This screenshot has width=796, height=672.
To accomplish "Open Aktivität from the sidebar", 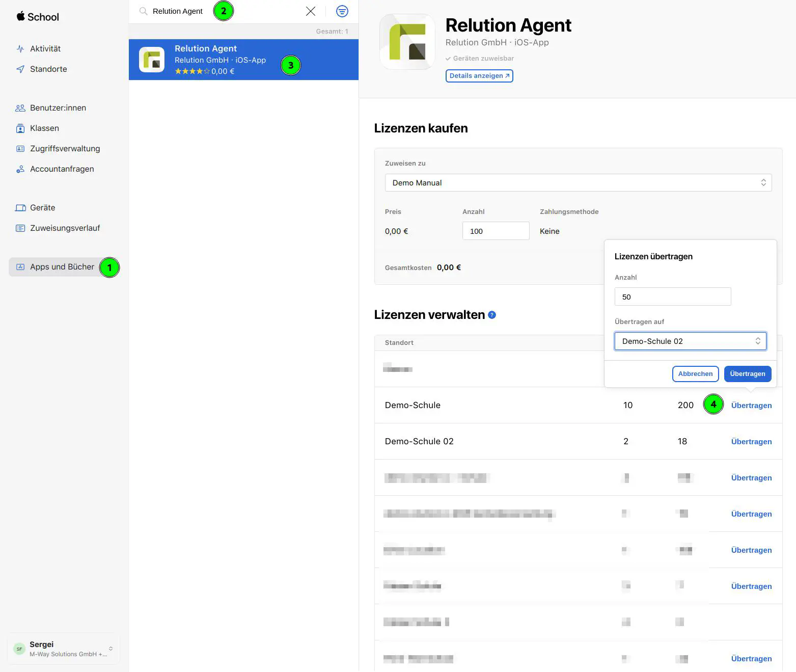I will click(x=45, y=49).
